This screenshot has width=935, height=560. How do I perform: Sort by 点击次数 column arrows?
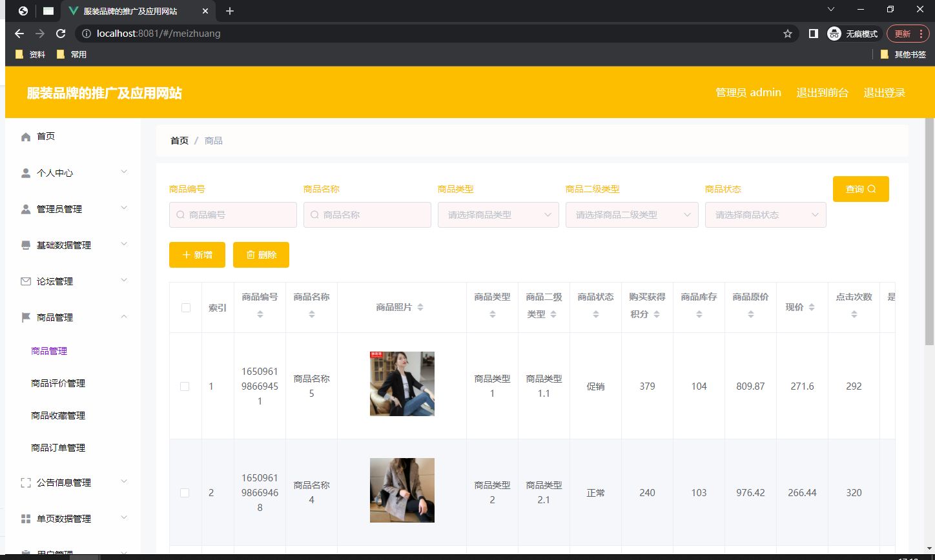point(854,314)
